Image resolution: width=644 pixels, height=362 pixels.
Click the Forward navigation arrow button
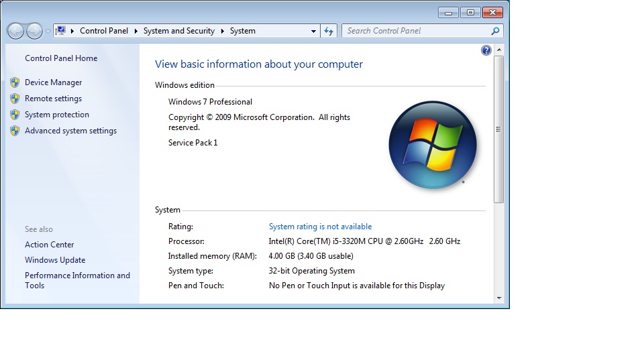pos(34,31)
